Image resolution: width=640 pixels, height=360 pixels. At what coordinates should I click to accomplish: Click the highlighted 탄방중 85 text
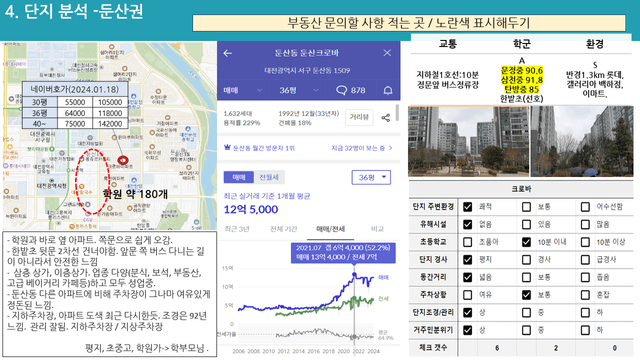click(x=522, y=89)
